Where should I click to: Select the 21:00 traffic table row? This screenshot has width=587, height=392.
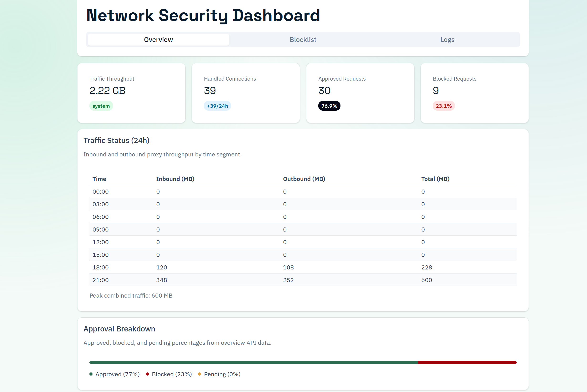[x=303, y=280]
